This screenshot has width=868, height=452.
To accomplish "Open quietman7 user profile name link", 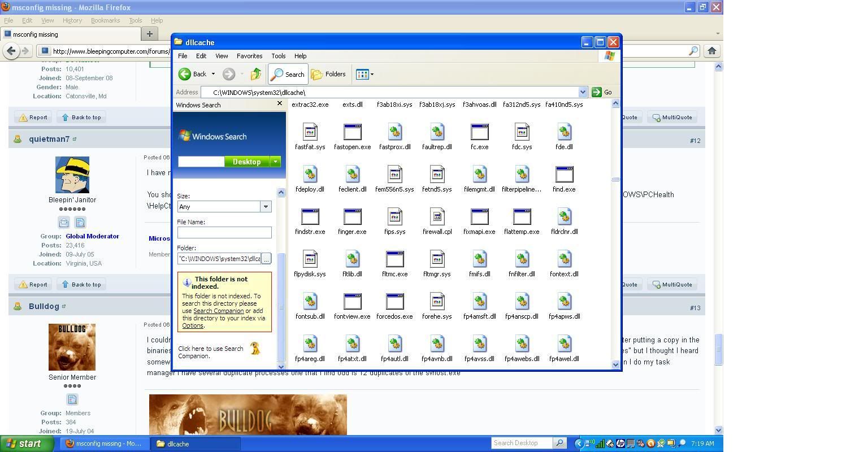I will (x=49, y=139).
